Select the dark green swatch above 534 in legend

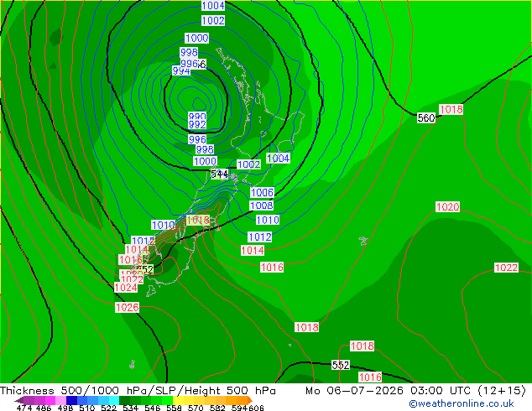(x=125, y=400)
